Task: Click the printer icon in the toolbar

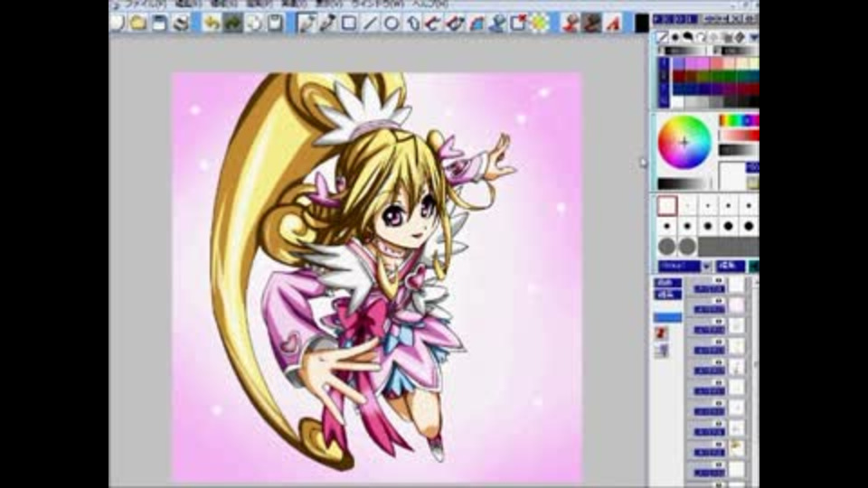Action: 181,23
